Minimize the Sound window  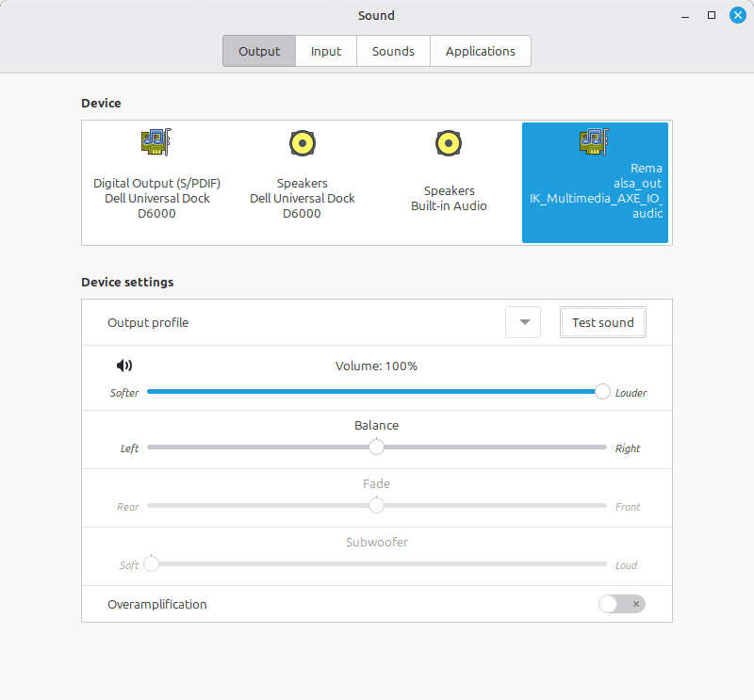click(685, 15)
